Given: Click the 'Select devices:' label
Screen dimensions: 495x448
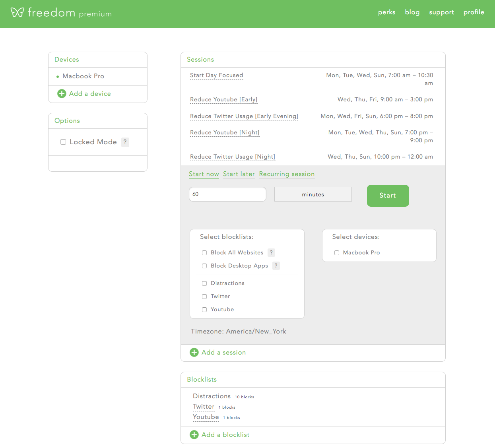Looking at the screenshot, I should [356, 237].
